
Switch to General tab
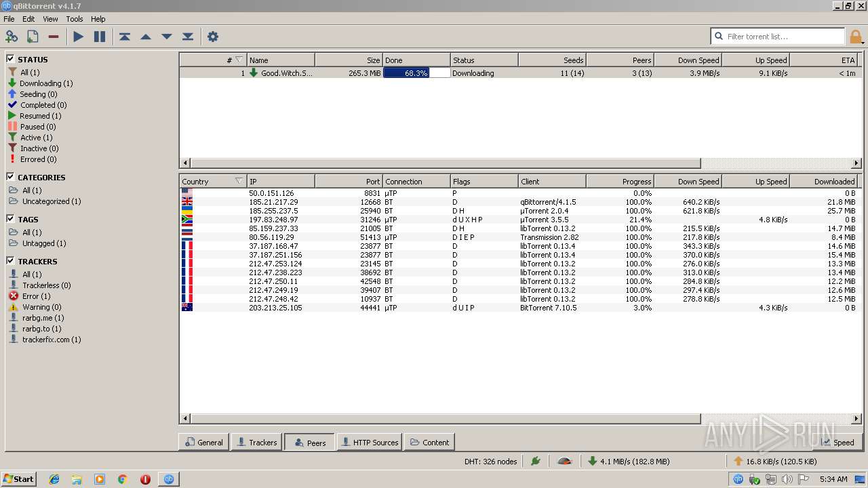[x=203, y=442]
